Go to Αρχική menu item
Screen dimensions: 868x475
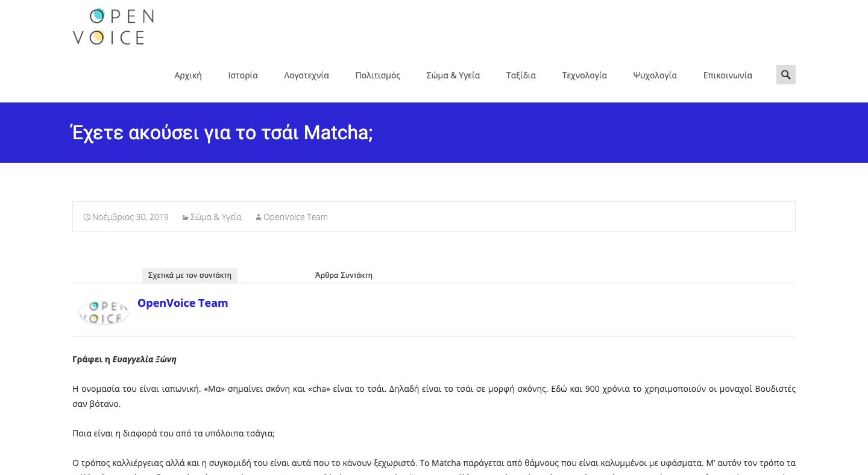(x=188, y=75)
